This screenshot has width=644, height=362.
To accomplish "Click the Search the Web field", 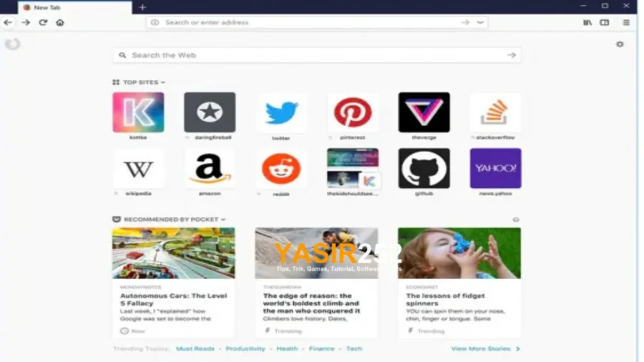I will tap(317, 55).
